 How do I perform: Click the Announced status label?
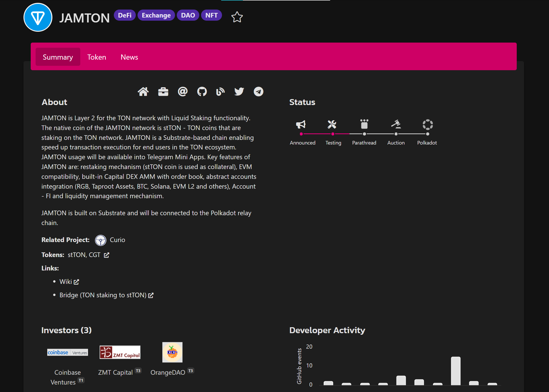point(303,143)
